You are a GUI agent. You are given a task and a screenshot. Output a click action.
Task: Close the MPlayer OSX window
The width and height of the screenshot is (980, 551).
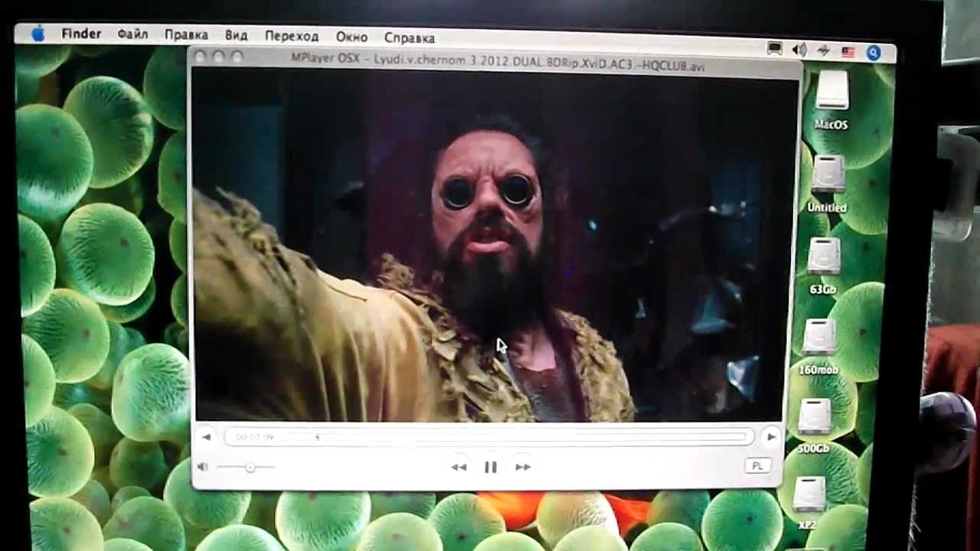point(201,57)
